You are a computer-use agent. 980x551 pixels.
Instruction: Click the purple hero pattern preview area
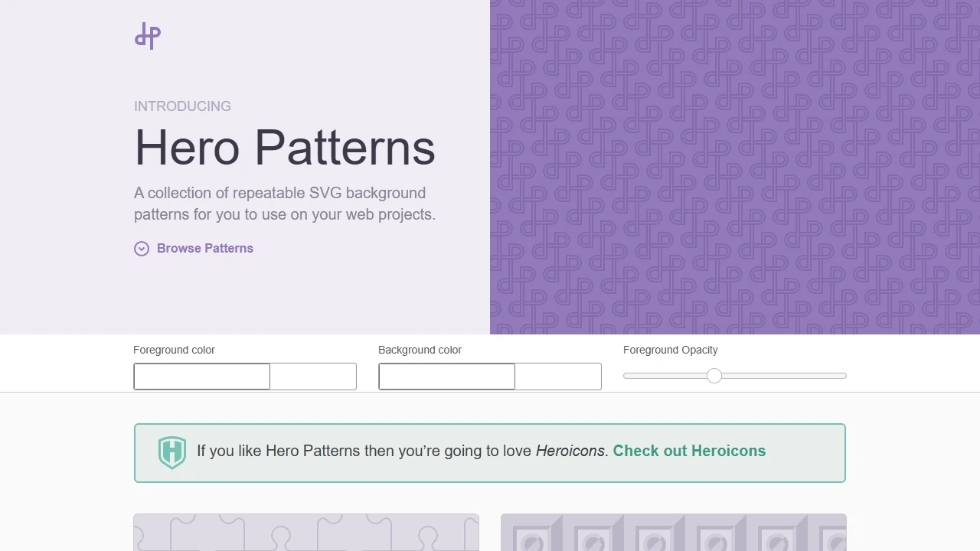coord(735,168)
